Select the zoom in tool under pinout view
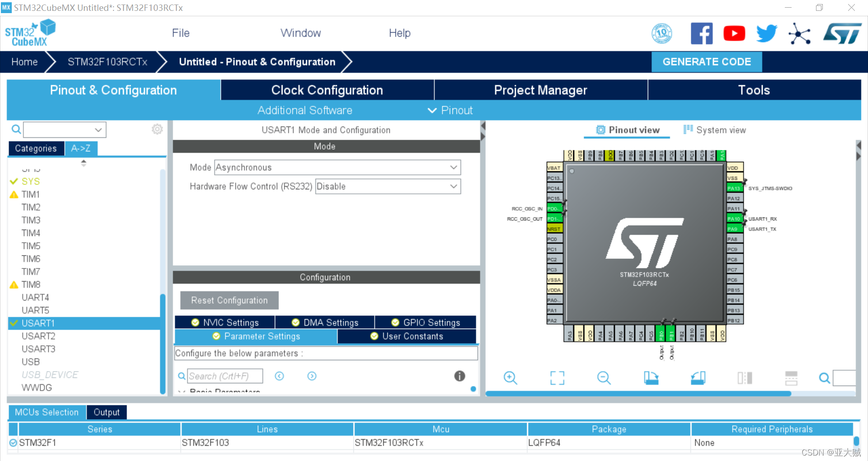This screenshot has height=461, width=868. coord(510,378)
